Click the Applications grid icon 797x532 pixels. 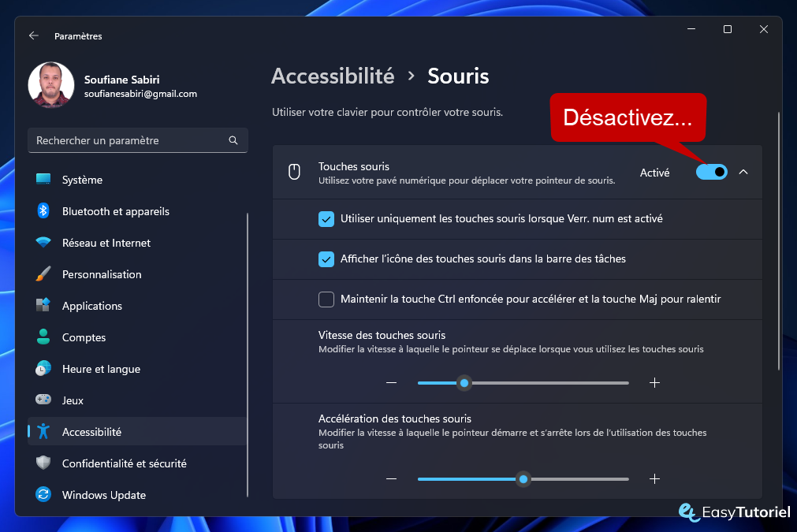[x=43, y=305]
